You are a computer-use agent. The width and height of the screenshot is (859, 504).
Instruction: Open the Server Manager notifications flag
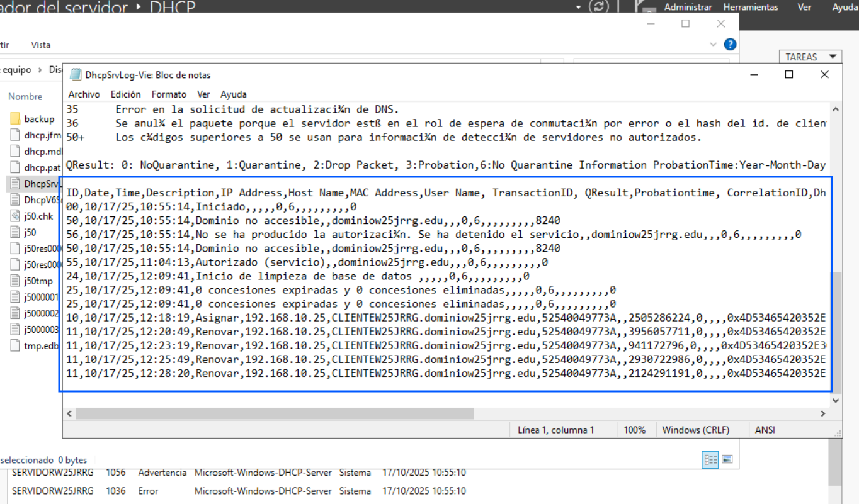pyautogui.click(x=647, y=8)
